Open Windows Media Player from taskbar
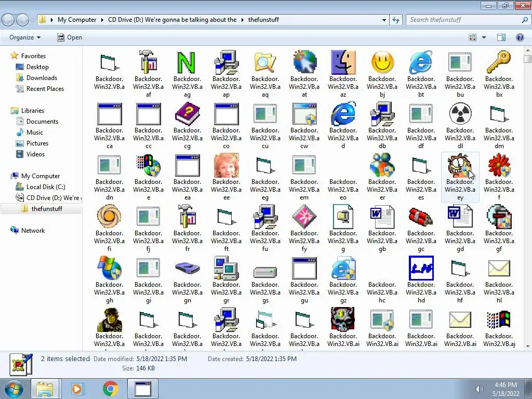 (x=77, y=389)
